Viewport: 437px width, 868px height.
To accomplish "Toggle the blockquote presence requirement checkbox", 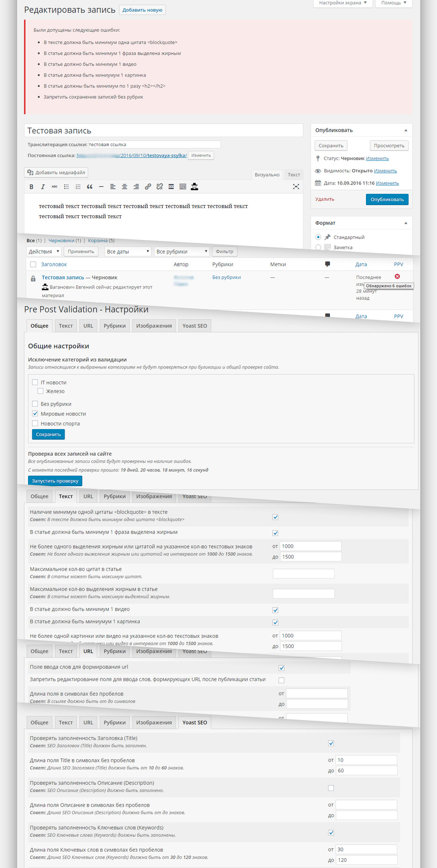I will pos(275,517).
